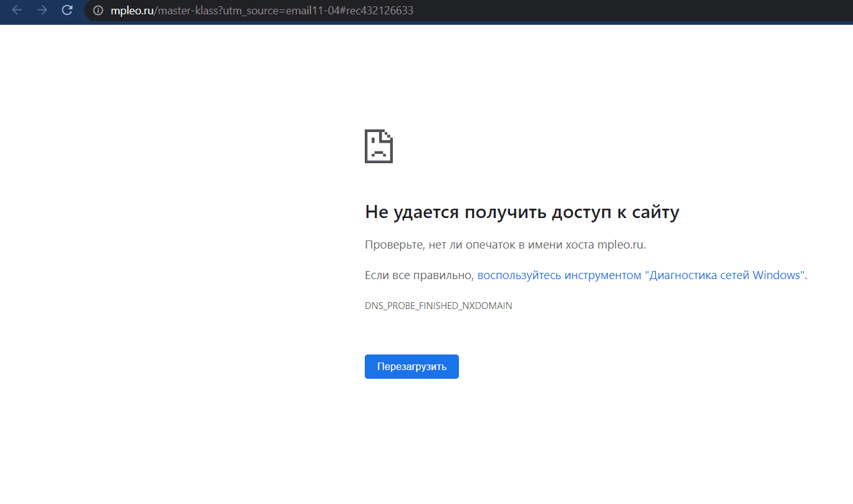Click the word "воспользуйтесь" in the link
Screen dimensions: 853x504
click(x=519, y=275)
